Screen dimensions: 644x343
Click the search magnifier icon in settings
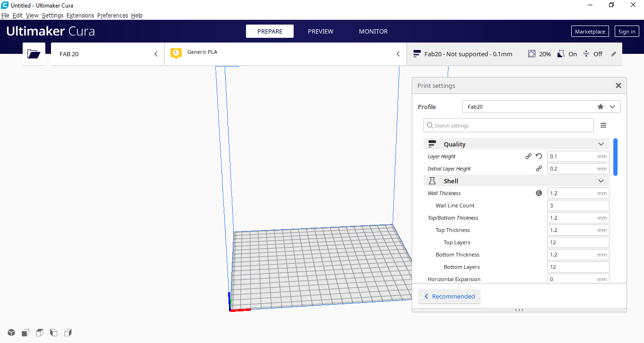coord(430,125)
